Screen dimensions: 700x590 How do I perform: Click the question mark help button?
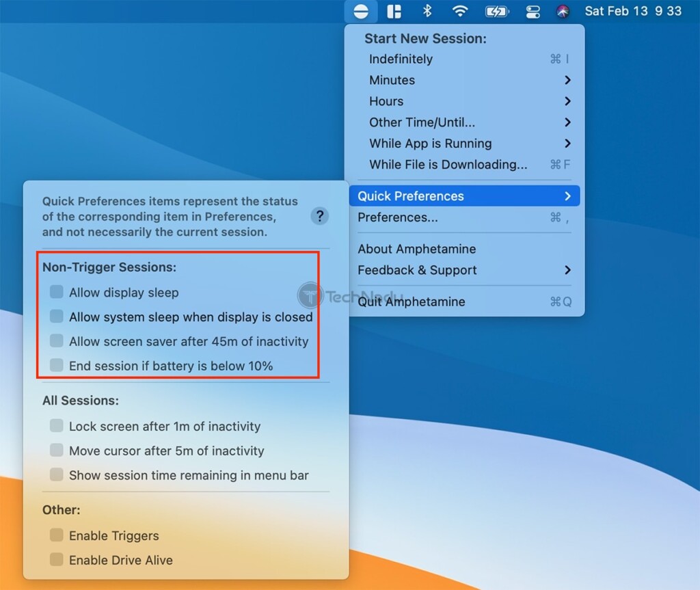(320, 216)
